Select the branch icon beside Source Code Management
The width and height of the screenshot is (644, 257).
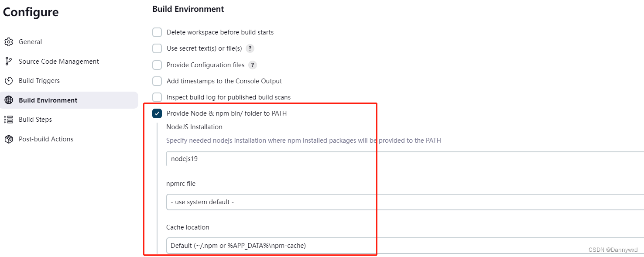8,61
